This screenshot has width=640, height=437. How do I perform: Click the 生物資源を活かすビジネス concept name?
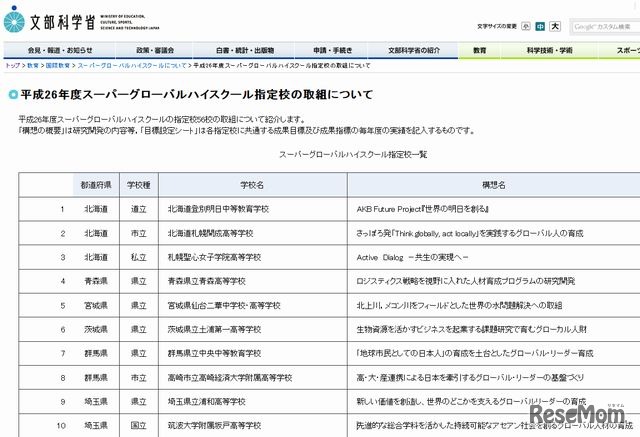point(471,329)
